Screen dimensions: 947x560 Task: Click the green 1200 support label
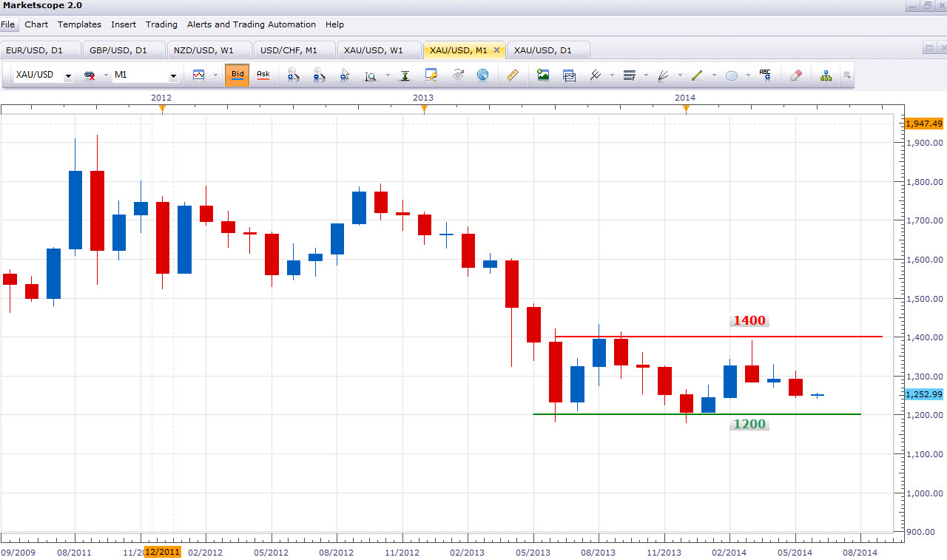[x=749, y=425]
